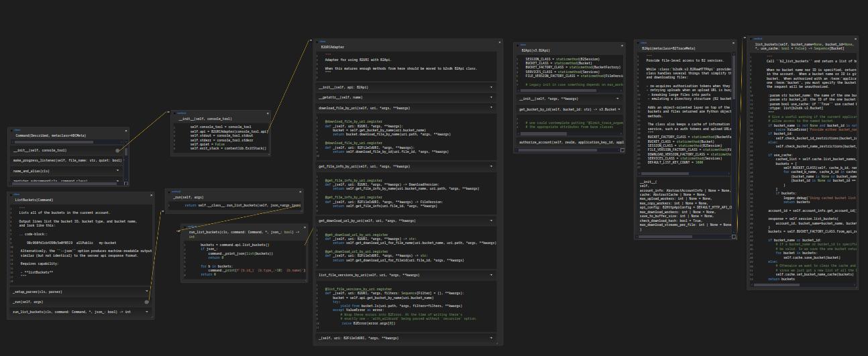Click '@download_file_by_uri.register' first decorator line
This screenshot has width=868, height=356.
pyautogui.click(x=354, y=121)
